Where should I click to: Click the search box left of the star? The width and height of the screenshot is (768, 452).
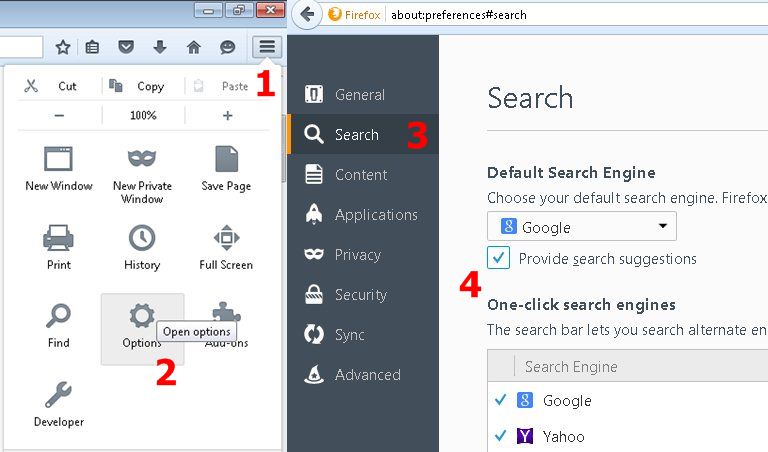tap(21, 47)
